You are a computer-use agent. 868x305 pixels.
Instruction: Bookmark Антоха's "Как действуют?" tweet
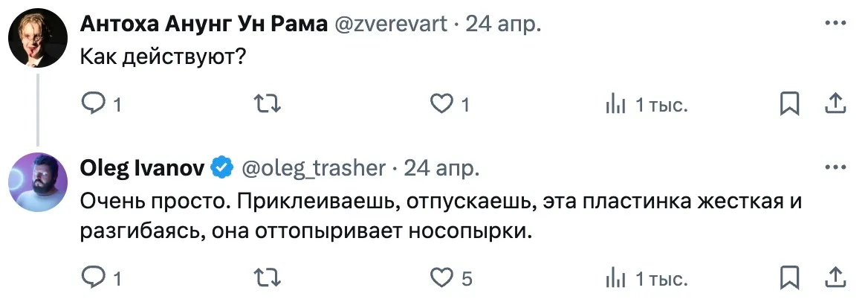pos(789,104)
